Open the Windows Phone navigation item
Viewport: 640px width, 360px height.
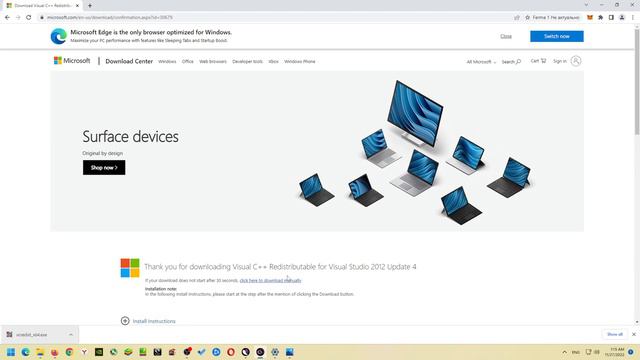click(x=300, y=62)
